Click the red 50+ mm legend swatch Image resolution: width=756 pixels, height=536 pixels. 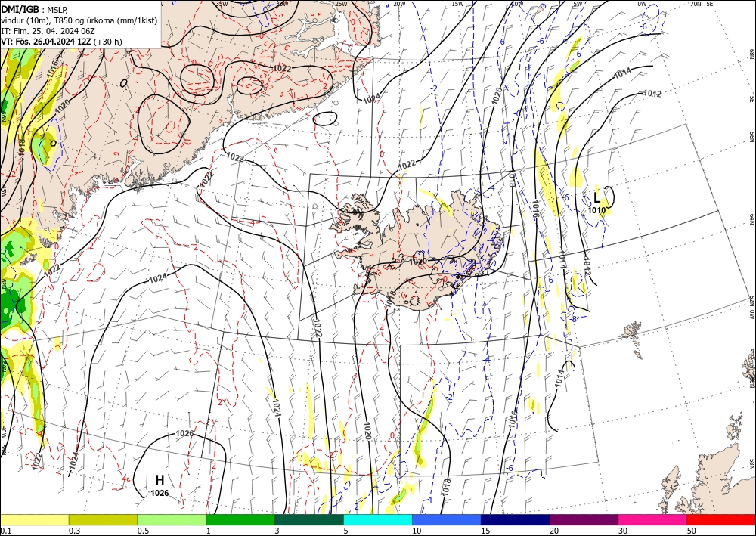click(721, 519)
